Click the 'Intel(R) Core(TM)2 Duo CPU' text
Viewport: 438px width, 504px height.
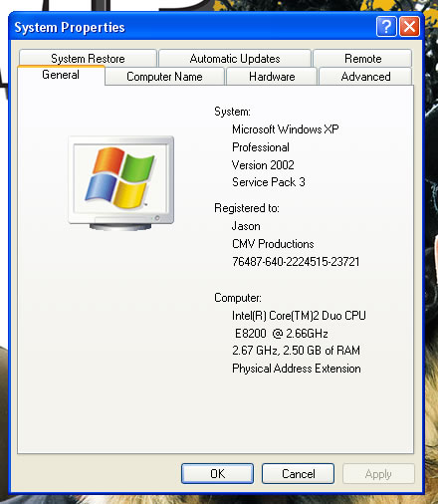point(299,316)
